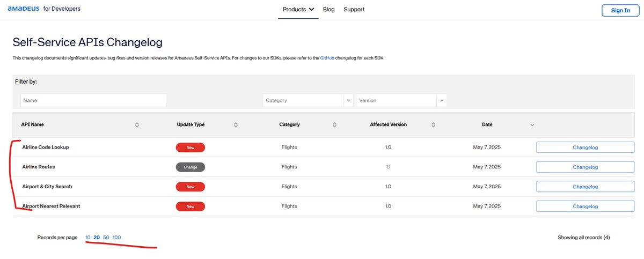The height and width of the screenshot is (259, 644).
Task: Click the Change badge for Airline Routes
Action: [x=191, y=167]
